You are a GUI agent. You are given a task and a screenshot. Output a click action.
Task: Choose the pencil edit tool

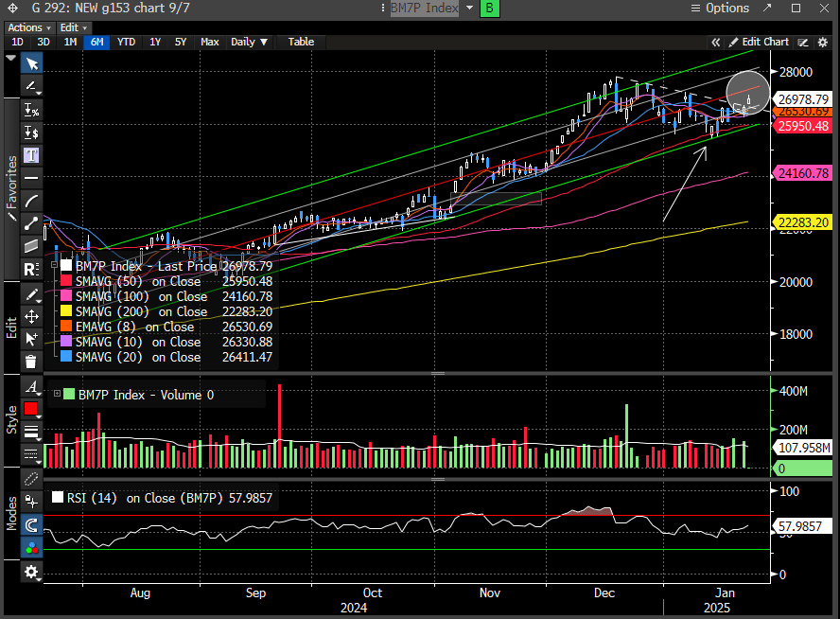pyautogui.click(x=31, y=294)
